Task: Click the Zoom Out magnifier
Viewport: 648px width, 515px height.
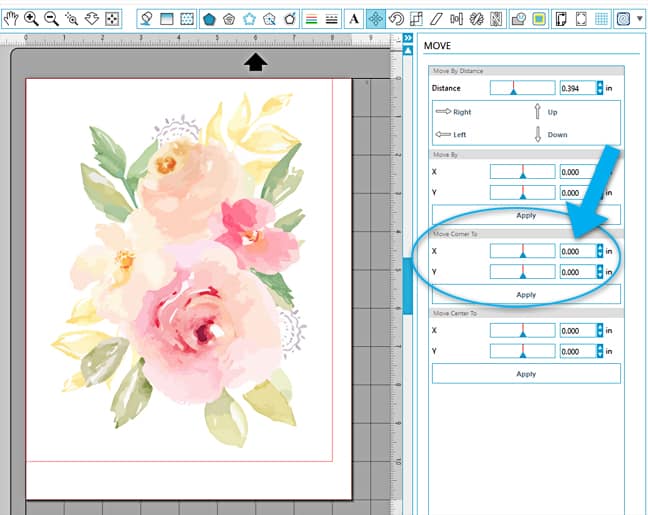Action: 52,19
